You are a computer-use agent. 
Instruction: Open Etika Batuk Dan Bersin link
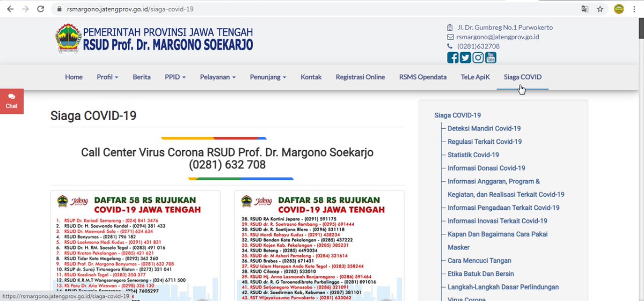(x=481, y=274)
